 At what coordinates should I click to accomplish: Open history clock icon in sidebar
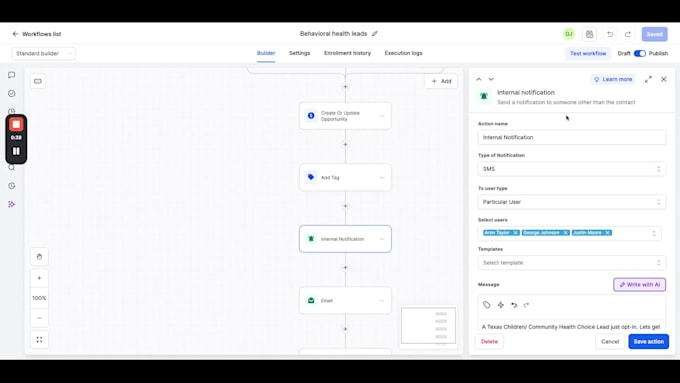[x=12, y=186]
